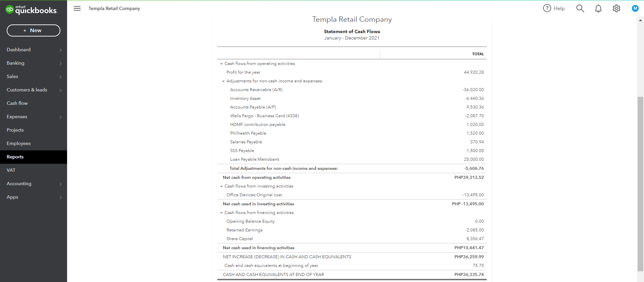
Task: Open the Profit for the year value
Action: (x=474, y=72)
